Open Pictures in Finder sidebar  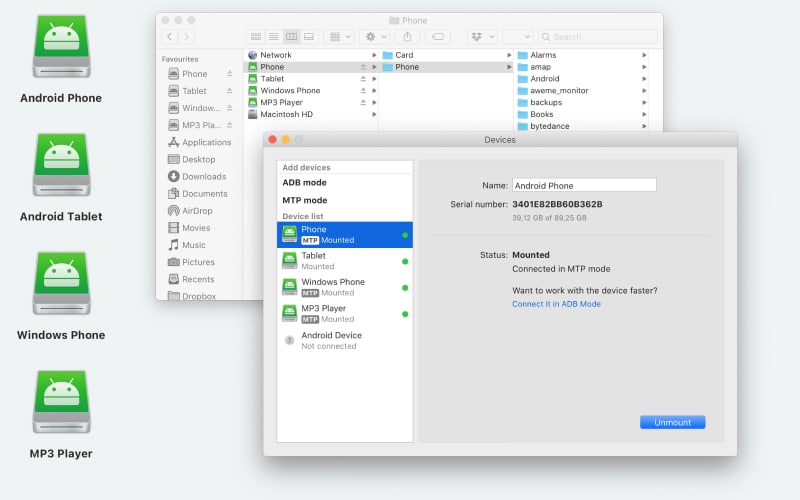tap(191, 262)
